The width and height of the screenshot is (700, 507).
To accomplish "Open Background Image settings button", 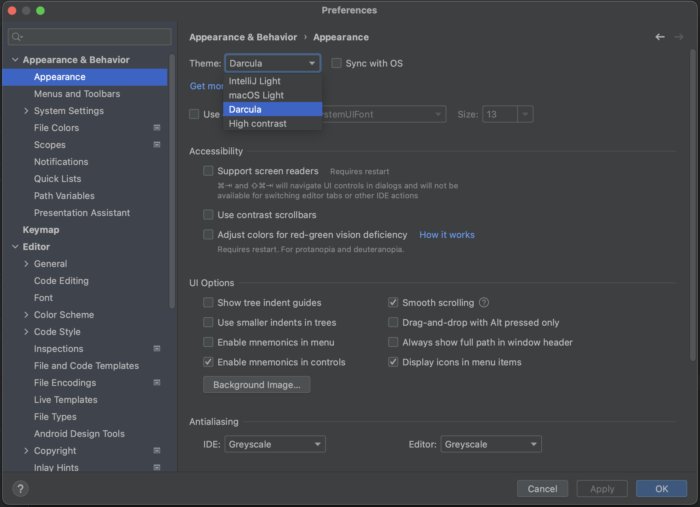I will (257, 385).
